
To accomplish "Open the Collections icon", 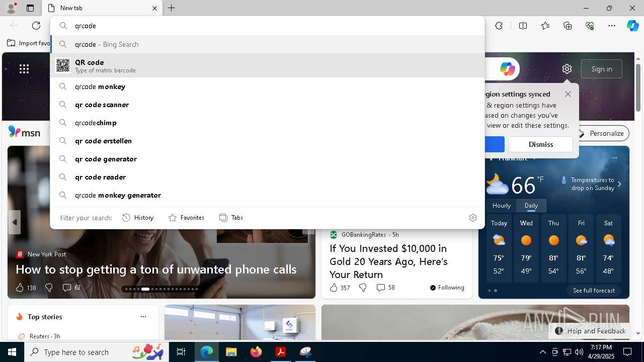I will coord(568,26).
